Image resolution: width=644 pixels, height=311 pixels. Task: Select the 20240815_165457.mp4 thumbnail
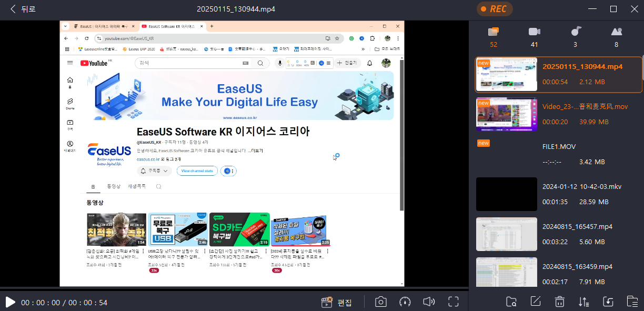[507, 233]
